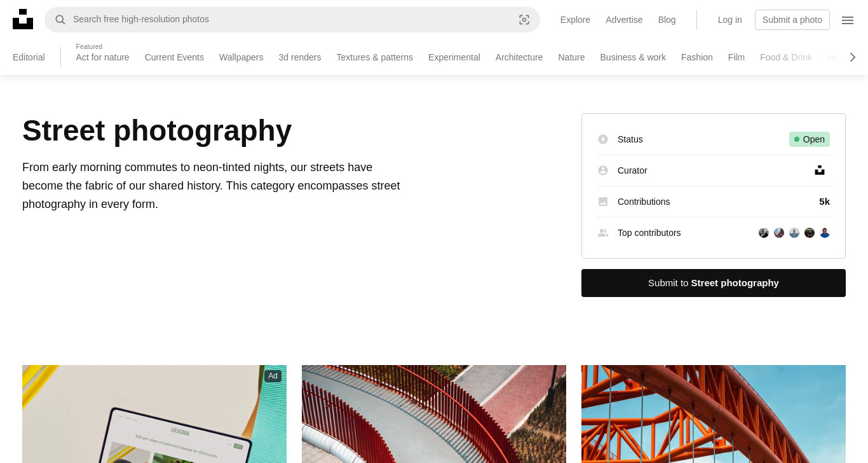Switch to Wallpapers category

point(241,57)
